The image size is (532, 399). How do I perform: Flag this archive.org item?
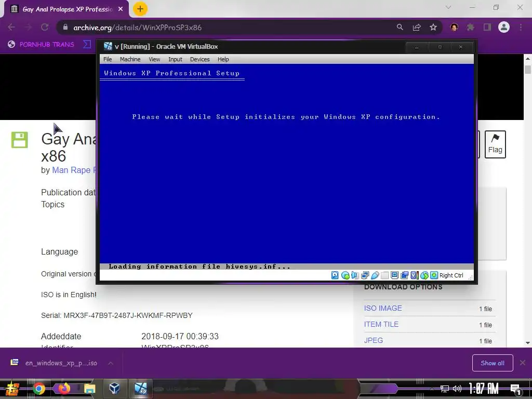(495, 144)
